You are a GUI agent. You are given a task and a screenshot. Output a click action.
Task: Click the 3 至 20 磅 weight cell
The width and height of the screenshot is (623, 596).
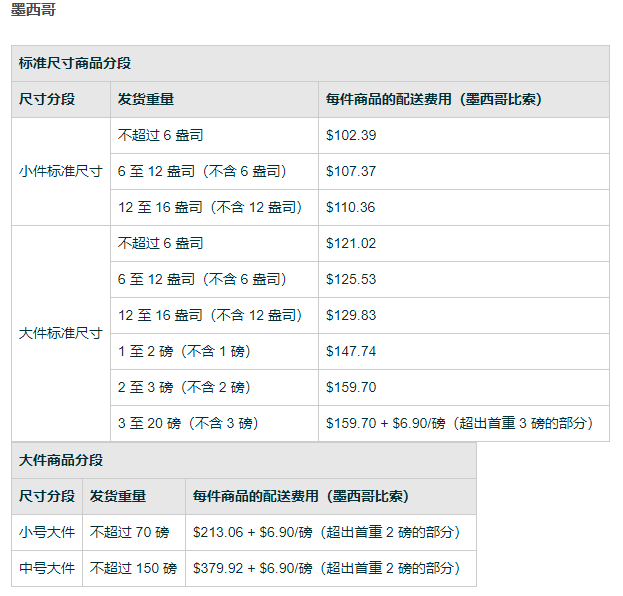point(188,423)
